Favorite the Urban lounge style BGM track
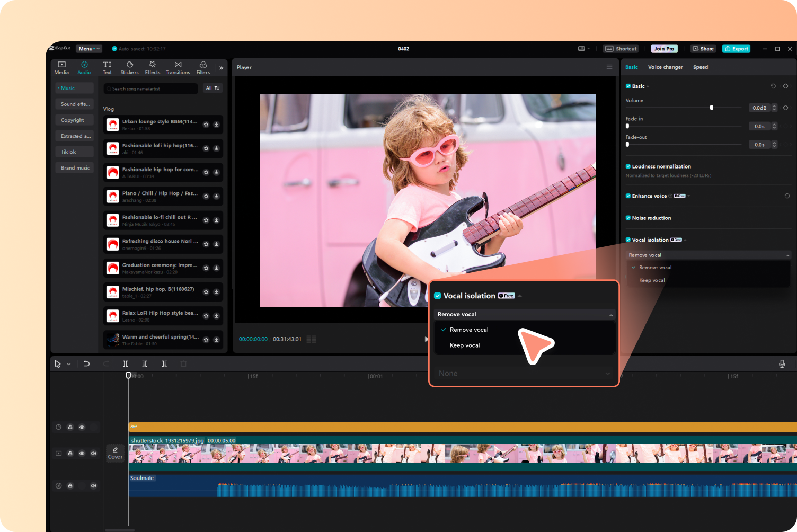797x532 pixels. pos(206,125)
